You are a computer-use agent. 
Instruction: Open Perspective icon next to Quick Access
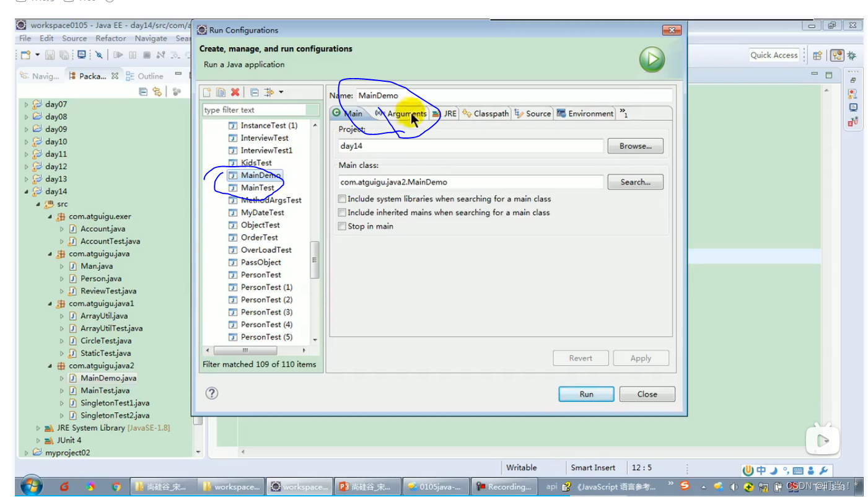[817, 55]
